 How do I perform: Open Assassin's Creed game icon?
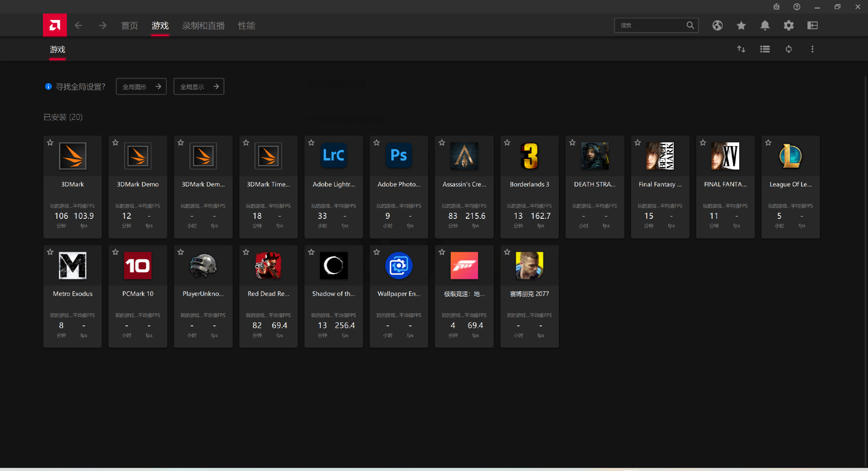464,156
